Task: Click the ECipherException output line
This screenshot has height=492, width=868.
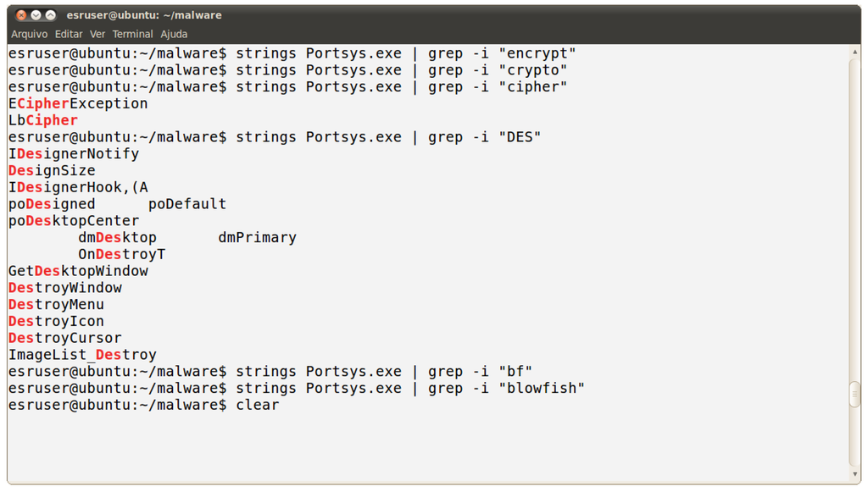Action: point(78,103)
